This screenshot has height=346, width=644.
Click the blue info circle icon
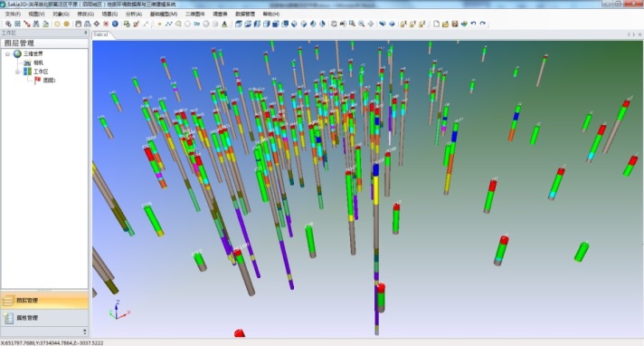(x=115, y=24)
